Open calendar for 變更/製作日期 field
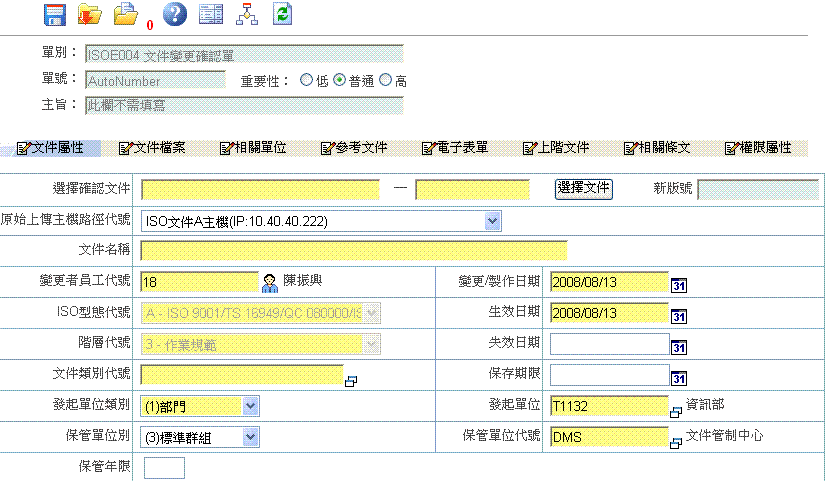 [x=679, y=287]
